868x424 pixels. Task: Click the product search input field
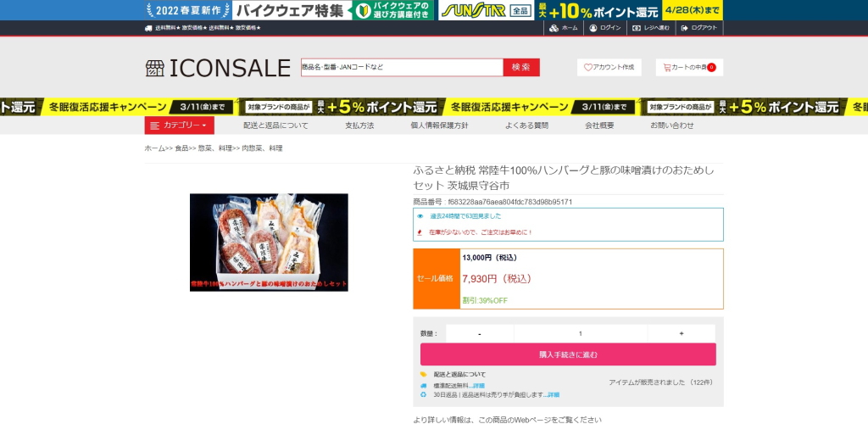pos(402,68)
